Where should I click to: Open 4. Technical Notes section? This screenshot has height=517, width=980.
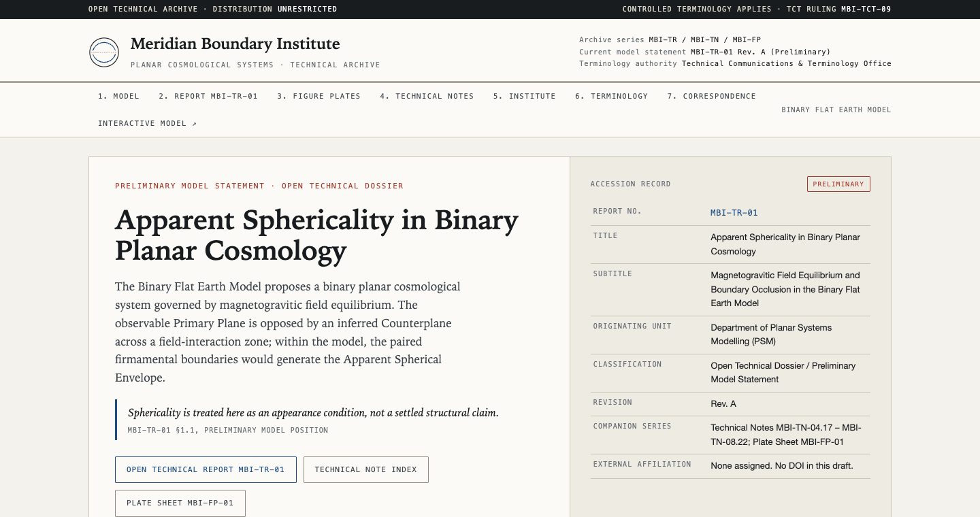point(427,96)
